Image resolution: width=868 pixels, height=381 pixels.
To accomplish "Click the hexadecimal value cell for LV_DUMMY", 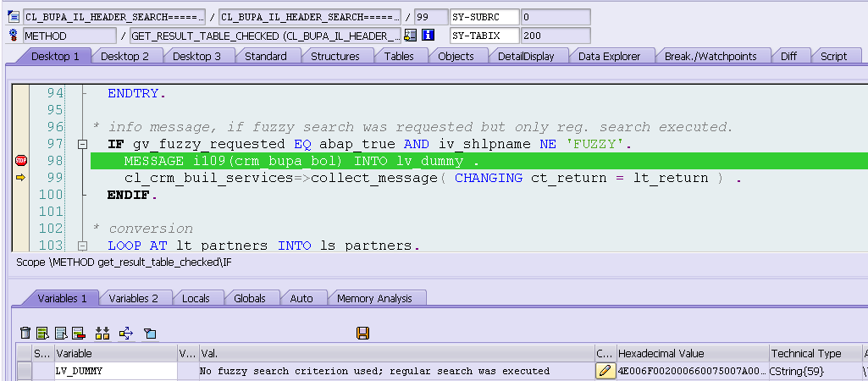I will (x=693, y=371).
